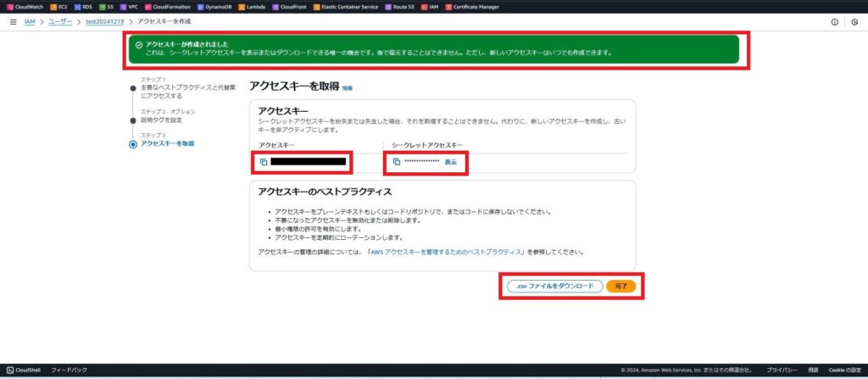
Task: Open the S3 service shortcut
Action: pos(106,6)
